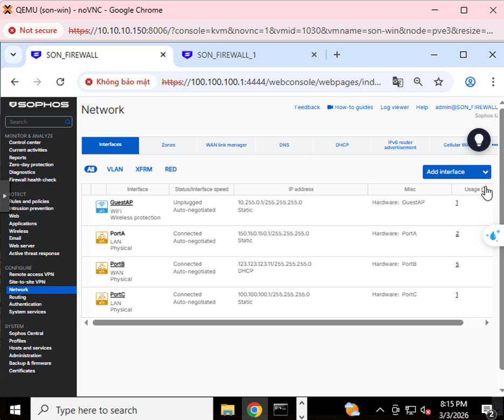504x420 pixels.
Task: Reload the firewall webconsole page
Action: pyautogui.click(x=60, y=82)
